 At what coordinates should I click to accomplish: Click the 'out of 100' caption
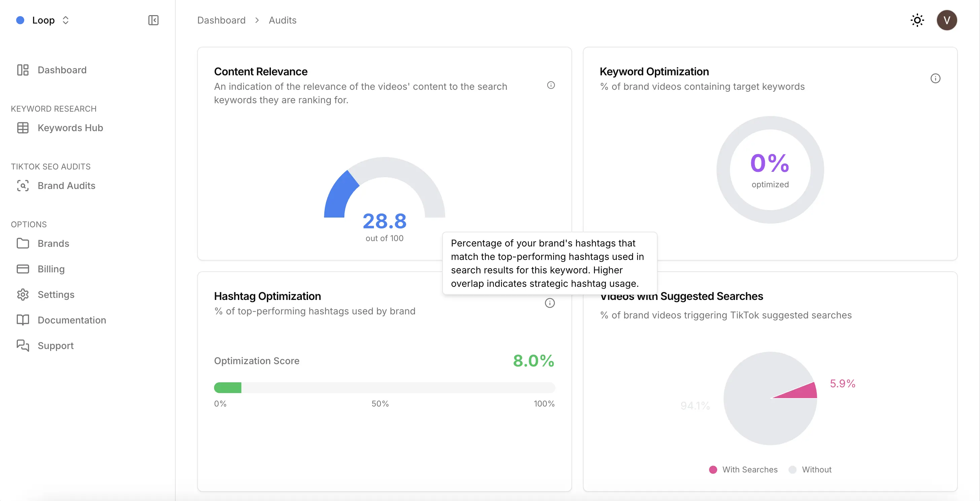point(384,238)
